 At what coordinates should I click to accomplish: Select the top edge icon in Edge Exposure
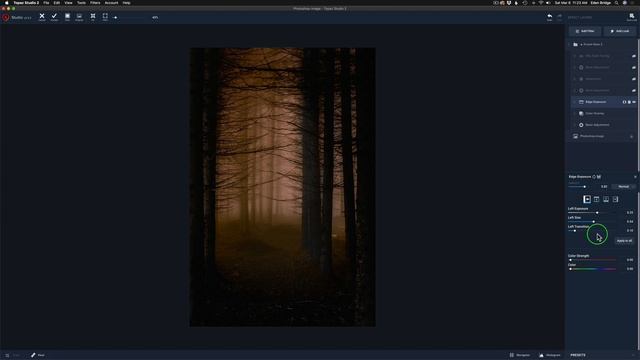(596, 199)
